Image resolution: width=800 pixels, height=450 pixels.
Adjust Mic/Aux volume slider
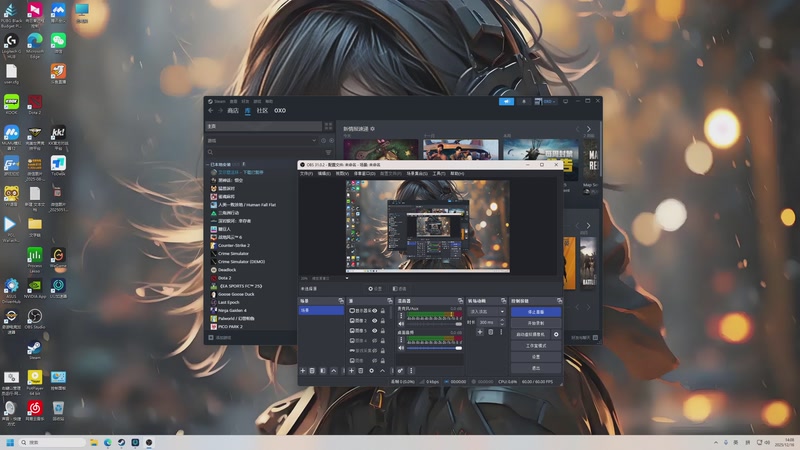434,324
